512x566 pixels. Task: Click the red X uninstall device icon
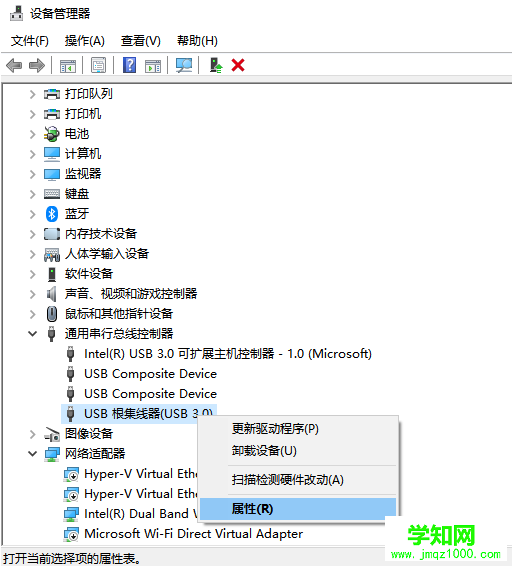[x=238, y=65]
